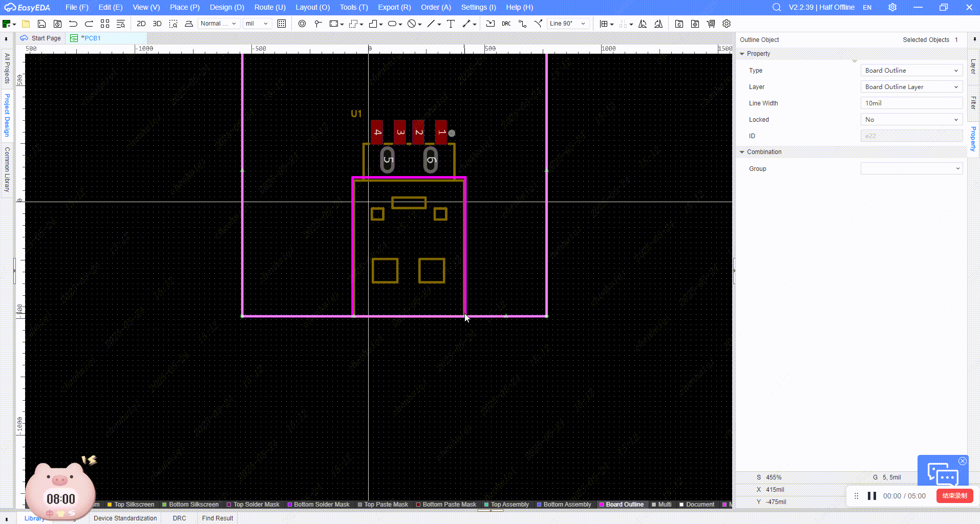The height and width of the screenshot is (524, 980).
Task: Open the Locked dropdown
Action: tap(911, 120)
